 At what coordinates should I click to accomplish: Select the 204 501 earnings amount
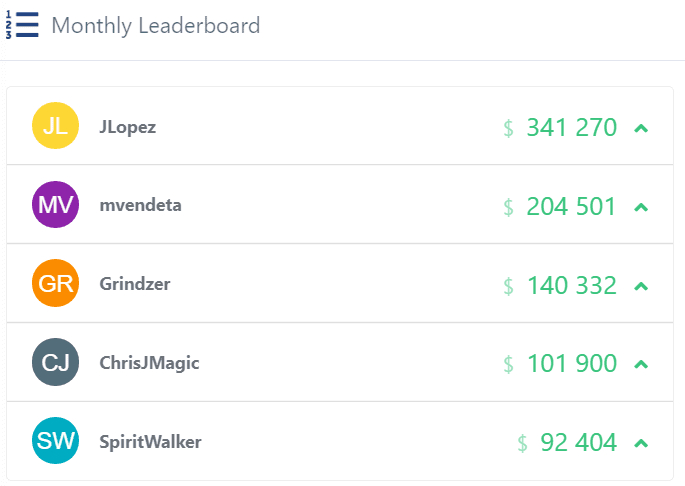571,206
